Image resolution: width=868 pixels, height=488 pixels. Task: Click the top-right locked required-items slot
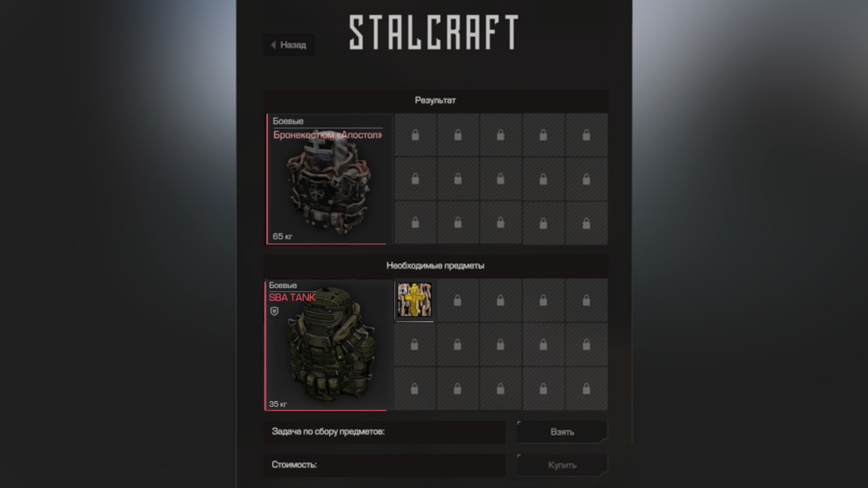click(x=586, y=300)
